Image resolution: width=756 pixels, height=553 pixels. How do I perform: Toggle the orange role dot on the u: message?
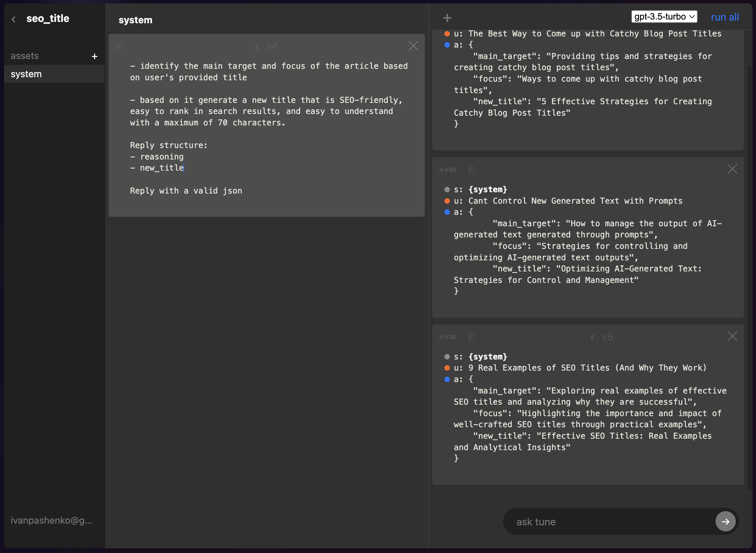tap(446, 201)
